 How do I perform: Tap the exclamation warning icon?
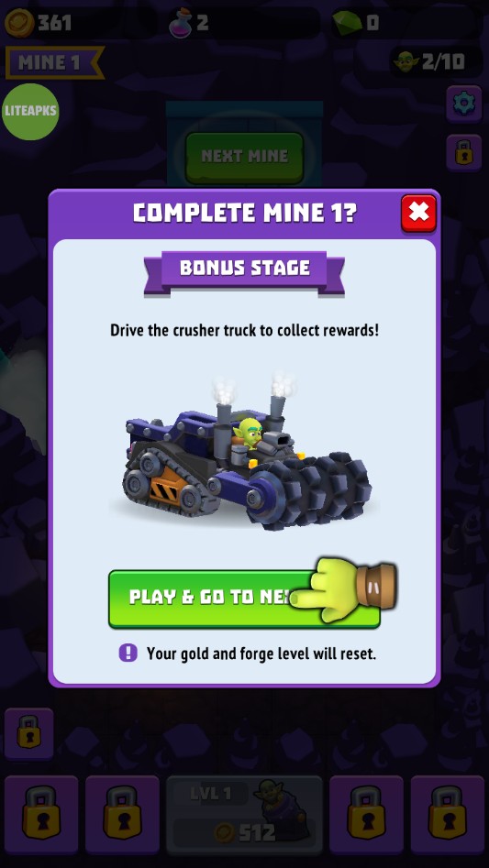128,654
